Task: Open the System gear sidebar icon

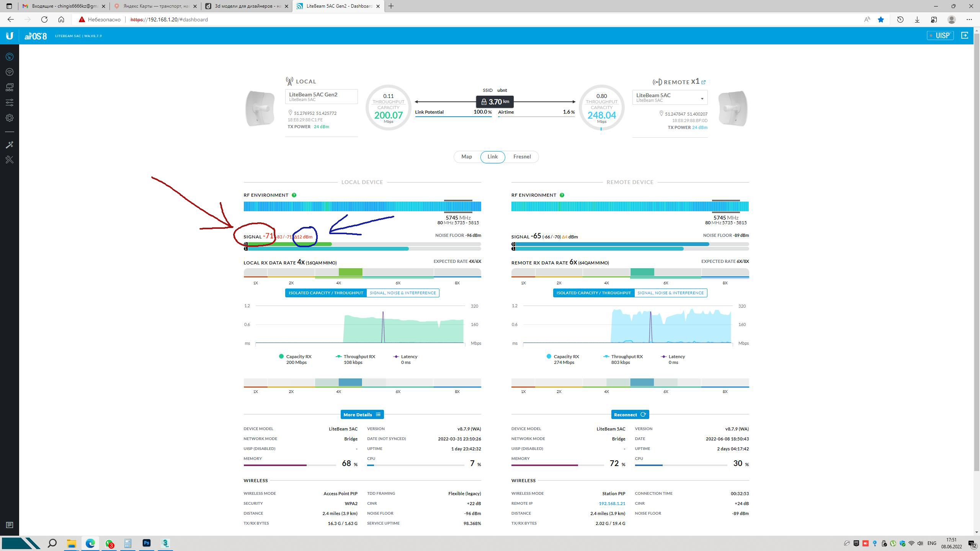Action: [10, 118]
